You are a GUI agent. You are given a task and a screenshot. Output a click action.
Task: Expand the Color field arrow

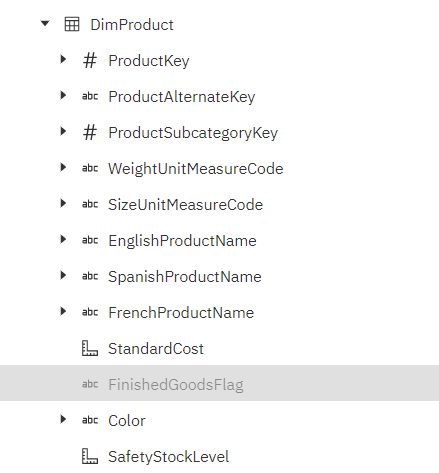63,419
